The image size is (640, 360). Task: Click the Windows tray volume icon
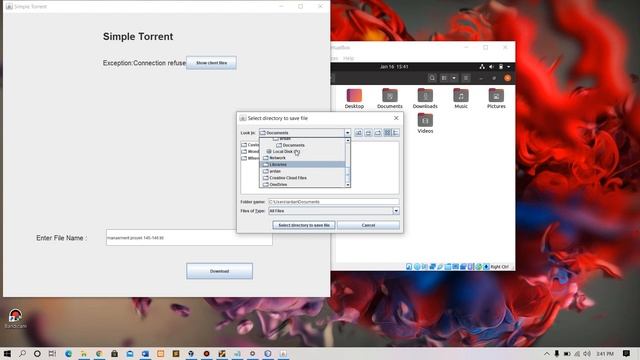[x=587, y=353]
